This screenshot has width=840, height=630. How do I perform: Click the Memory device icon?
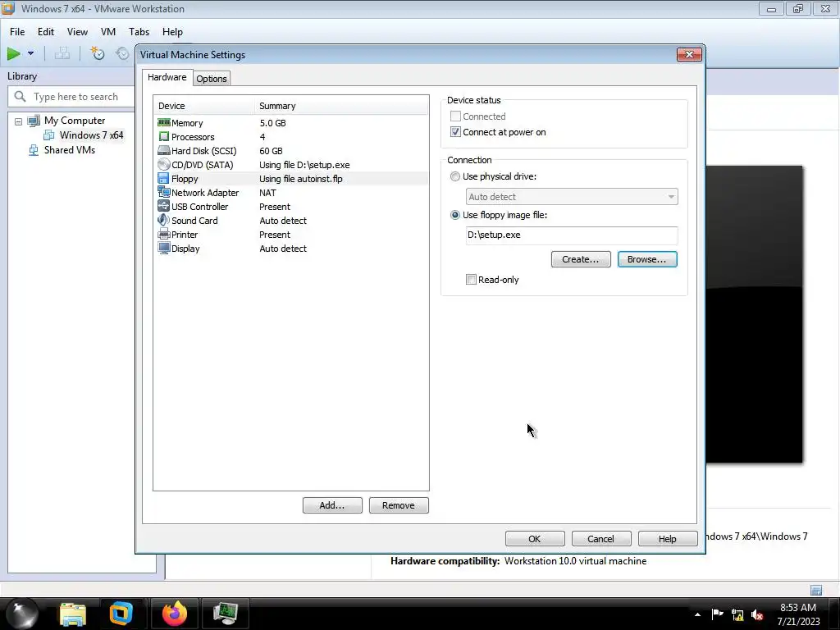tap(164, 123)
